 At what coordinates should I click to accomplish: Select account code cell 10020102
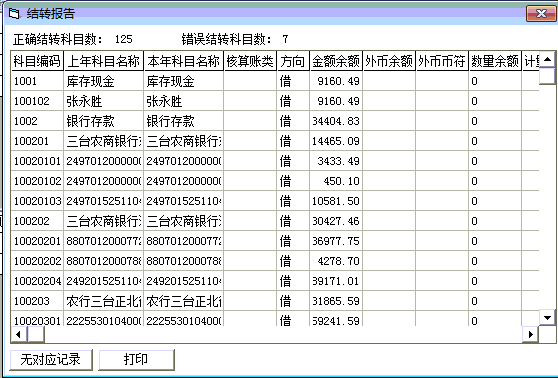click(37, 181)
